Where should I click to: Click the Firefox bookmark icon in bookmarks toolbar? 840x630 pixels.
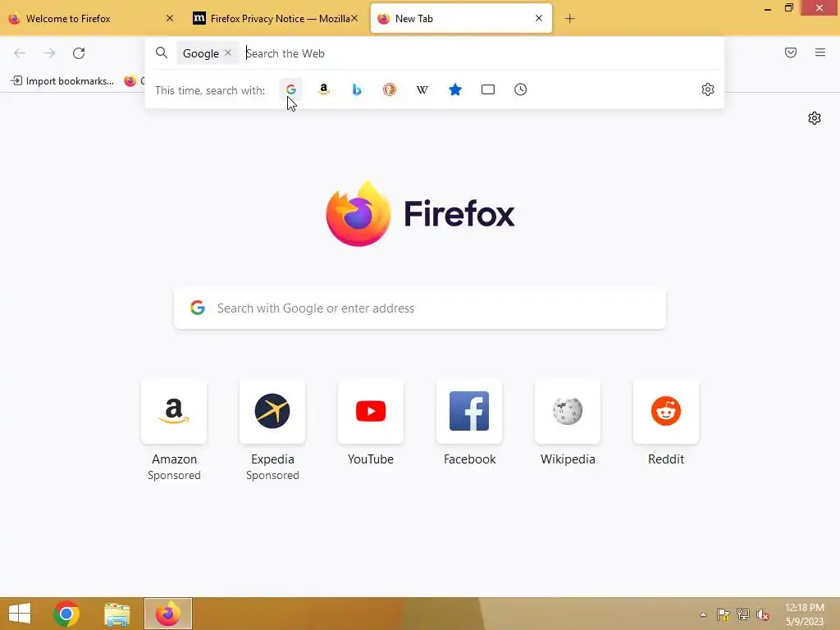coord(130,81)
